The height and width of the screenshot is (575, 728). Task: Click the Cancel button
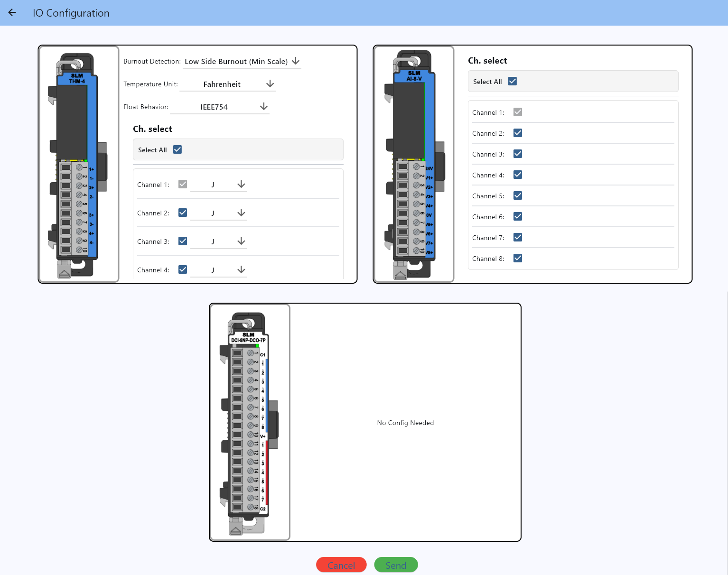(x=341, y=565)
